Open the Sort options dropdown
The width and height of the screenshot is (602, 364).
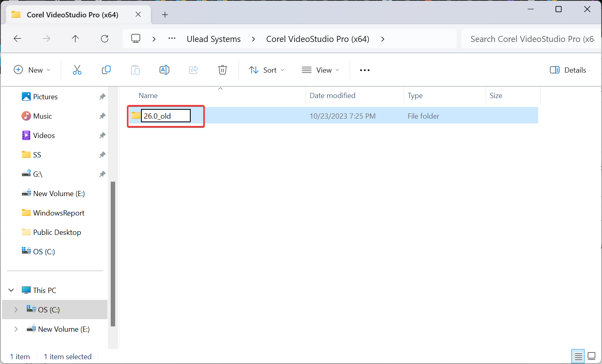[267, 70]
